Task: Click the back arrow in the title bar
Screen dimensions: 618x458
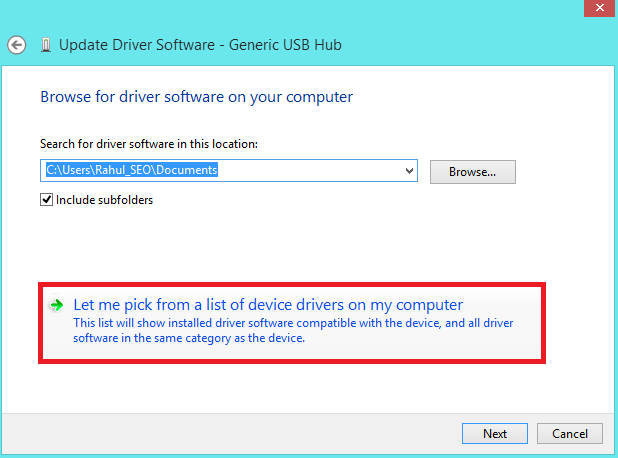Action: tap(16, 45)
